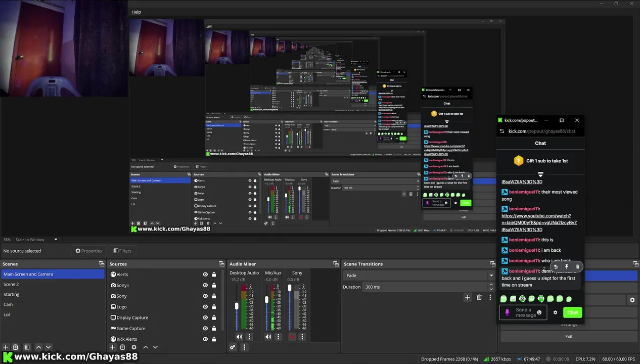The image size is (640, 364).
Task: Reply to the hovered chat message
Action: [556, 266]
